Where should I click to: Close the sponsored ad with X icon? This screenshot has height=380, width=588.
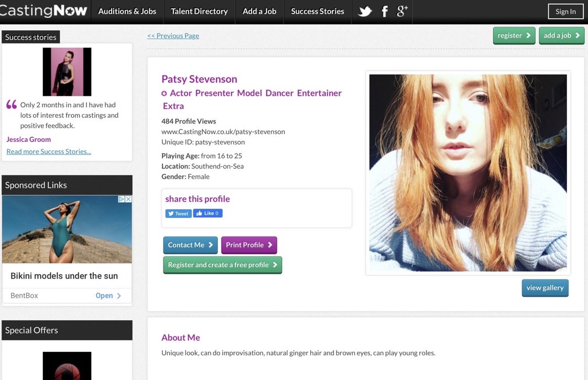pos(128,199)
